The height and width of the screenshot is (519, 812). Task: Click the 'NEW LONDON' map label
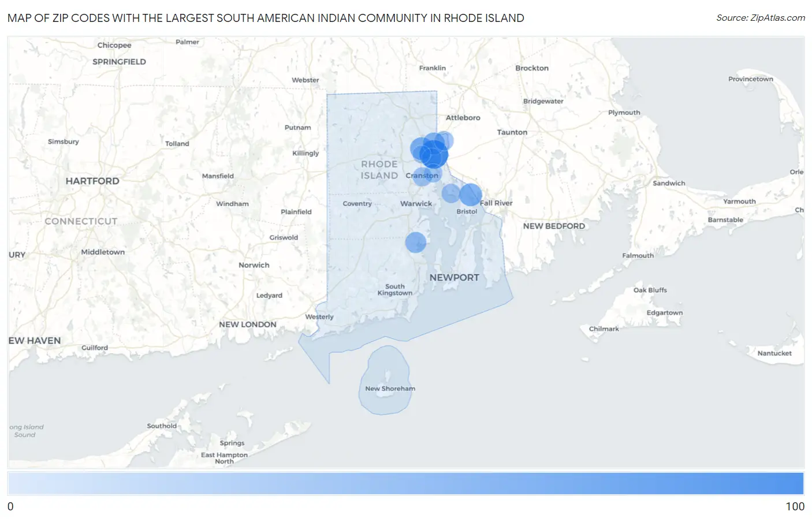248,324
